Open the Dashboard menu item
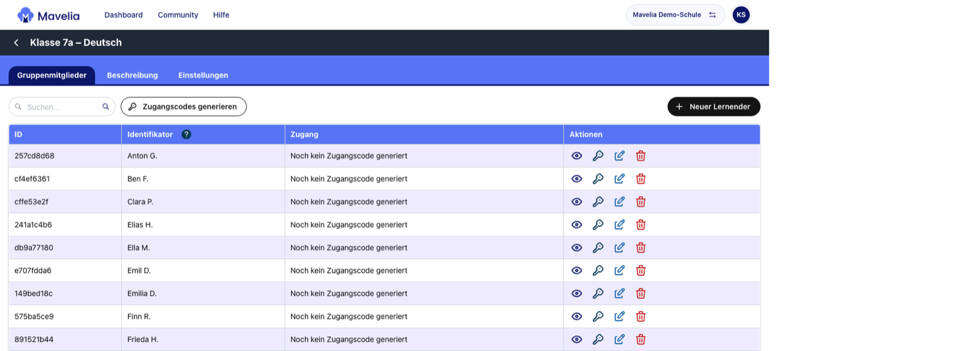This screenshot has width=980, height=351. pyautogui.click(x=124, y=15)
